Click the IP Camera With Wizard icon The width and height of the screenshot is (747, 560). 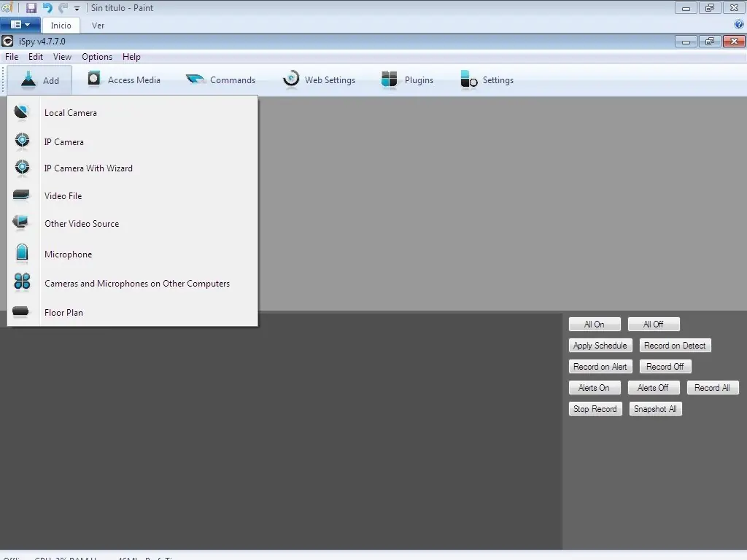(x=22, y=168)
